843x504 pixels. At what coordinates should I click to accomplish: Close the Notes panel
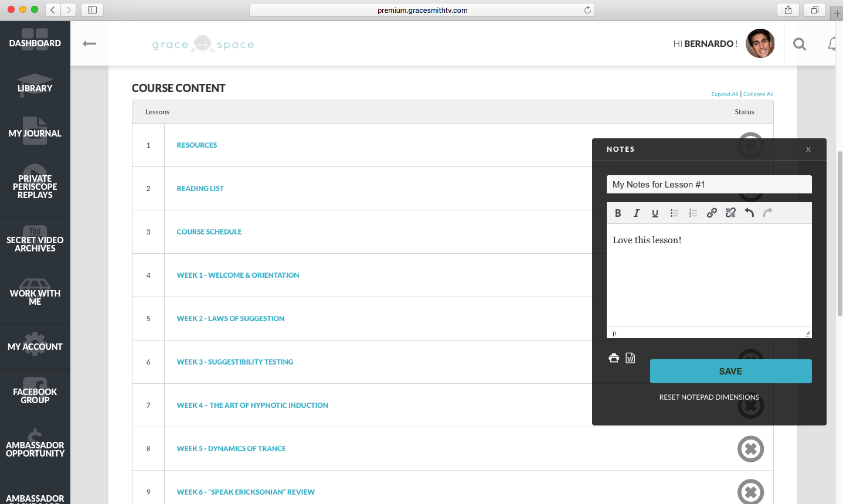coord(808,149)
